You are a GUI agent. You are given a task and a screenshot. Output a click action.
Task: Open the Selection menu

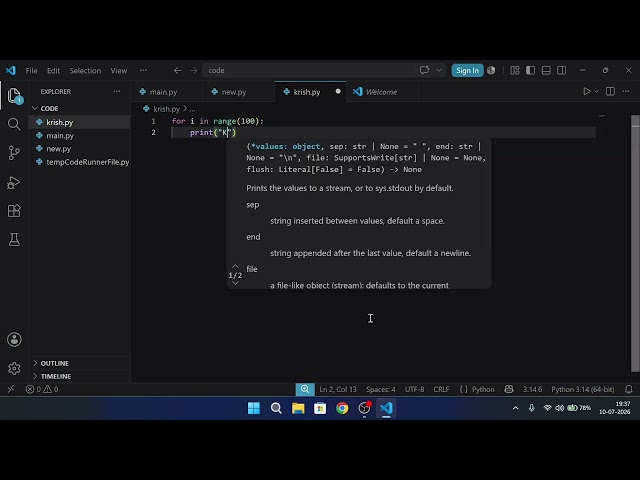tap(85, 71)
